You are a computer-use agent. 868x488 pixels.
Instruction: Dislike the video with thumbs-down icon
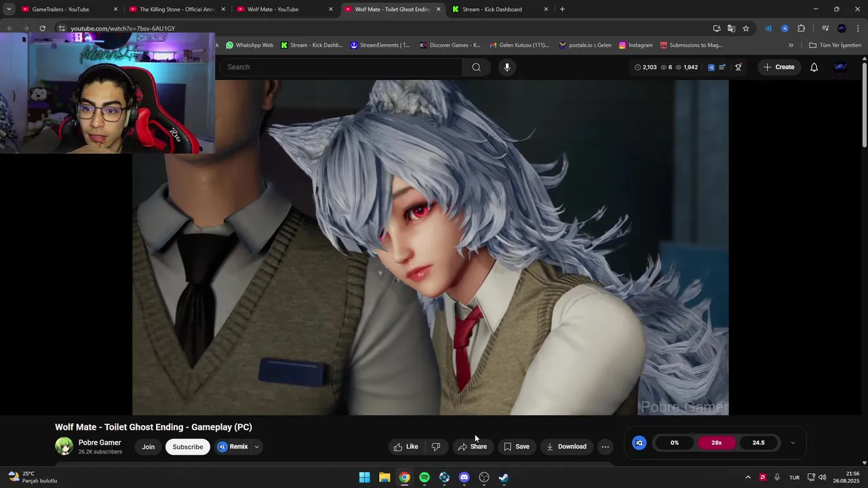[x=436, y=447]
